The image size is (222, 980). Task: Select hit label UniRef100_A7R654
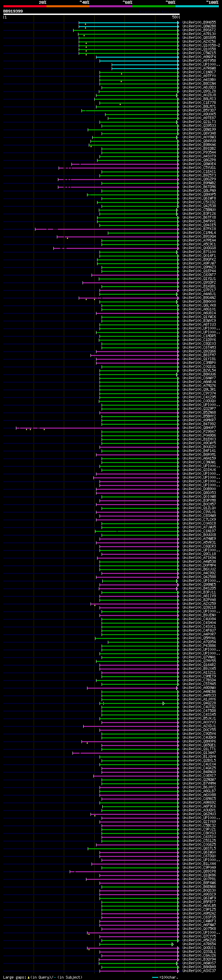pyautogui.click(x=199, y=944)
